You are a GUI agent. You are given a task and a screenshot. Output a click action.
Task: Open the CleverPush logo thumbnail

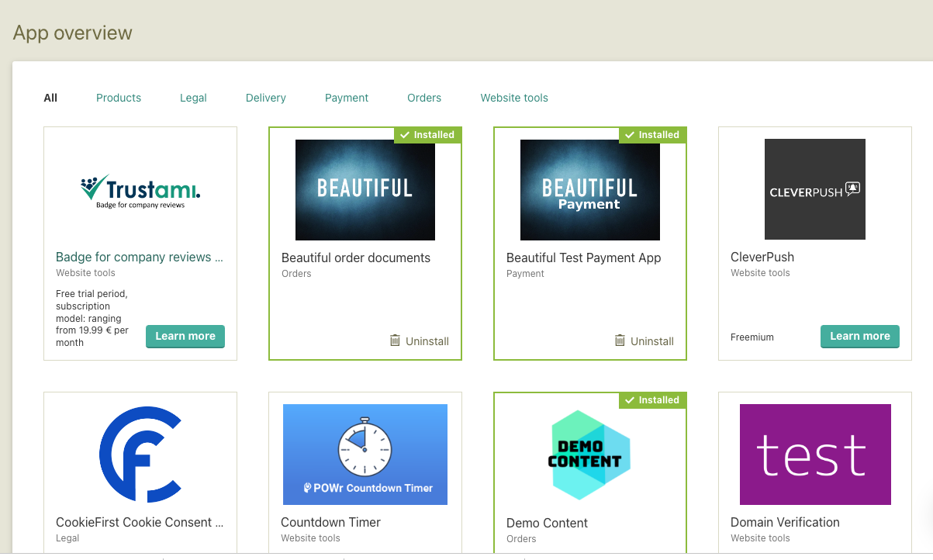coord(815,189)
